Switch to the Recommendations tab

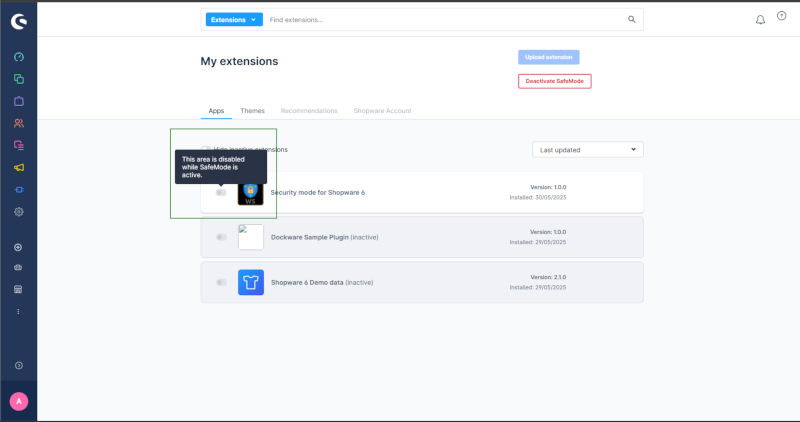(309, 111)
